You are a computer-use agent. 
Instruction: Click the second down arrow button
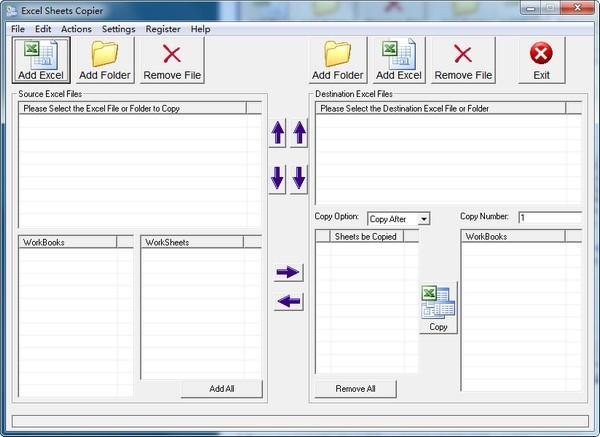(299, 180)
